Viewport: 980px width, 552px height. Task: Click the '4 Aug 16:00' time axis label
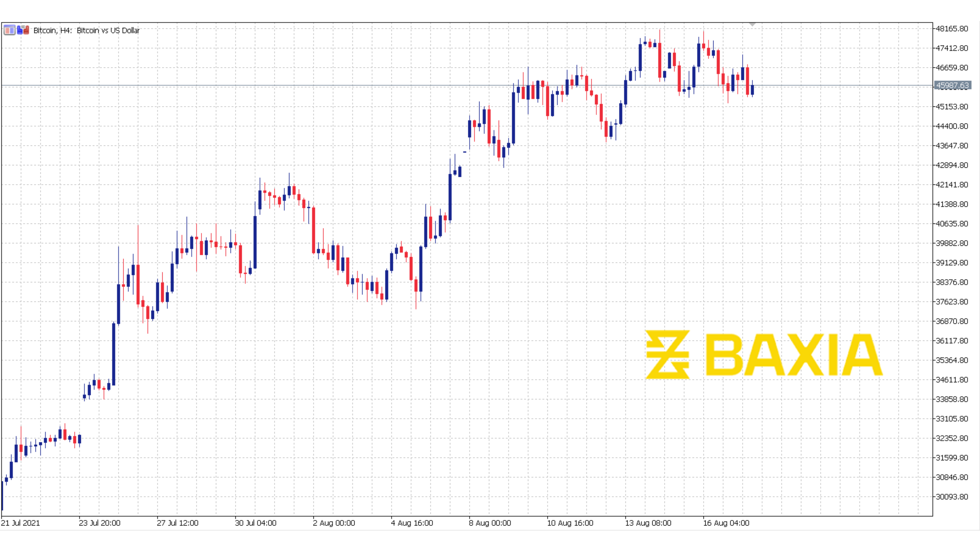(412, 523)
